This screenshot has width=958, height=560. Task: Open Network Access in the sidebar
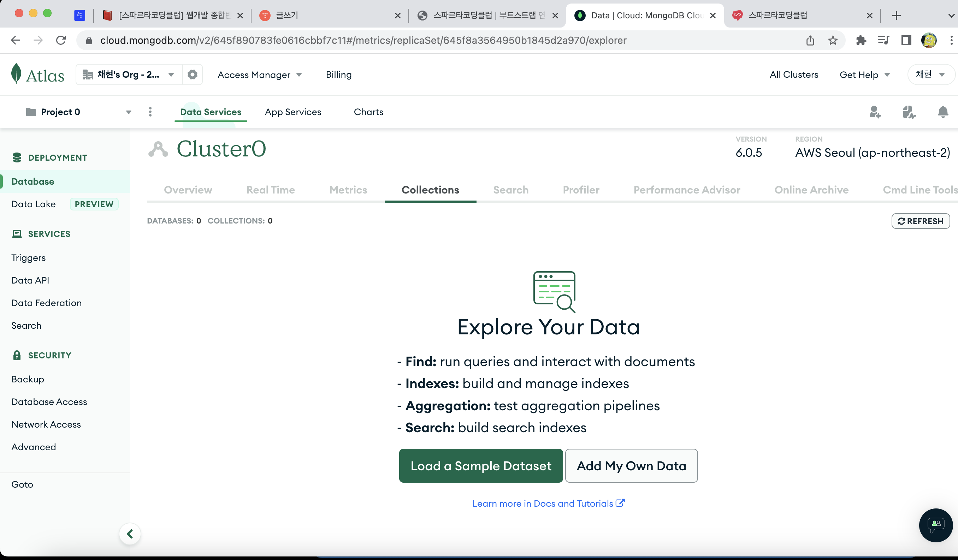click(46, 424)
